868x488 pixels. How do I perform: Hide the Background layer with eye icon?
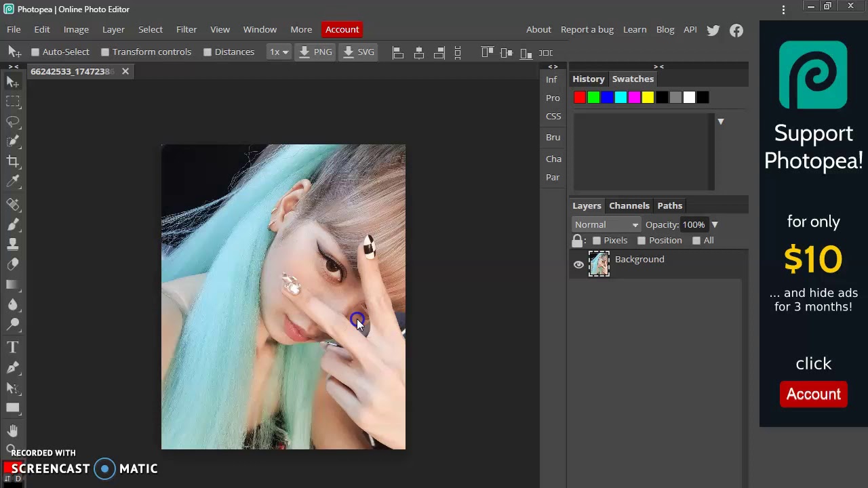tap(578, 265)
